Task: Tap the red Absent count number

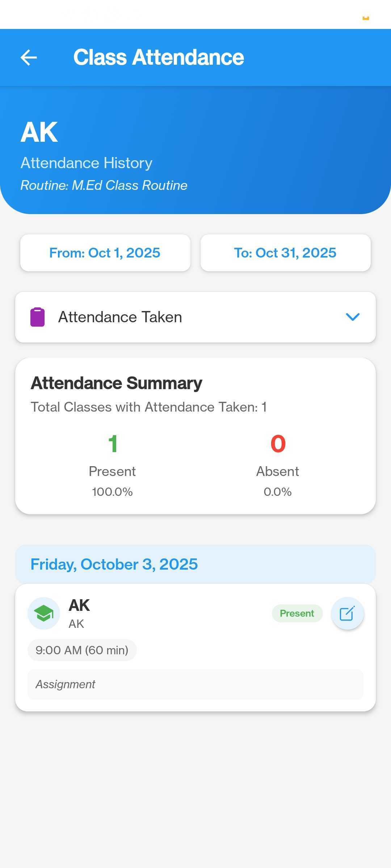Action: [x=278, y=444]
